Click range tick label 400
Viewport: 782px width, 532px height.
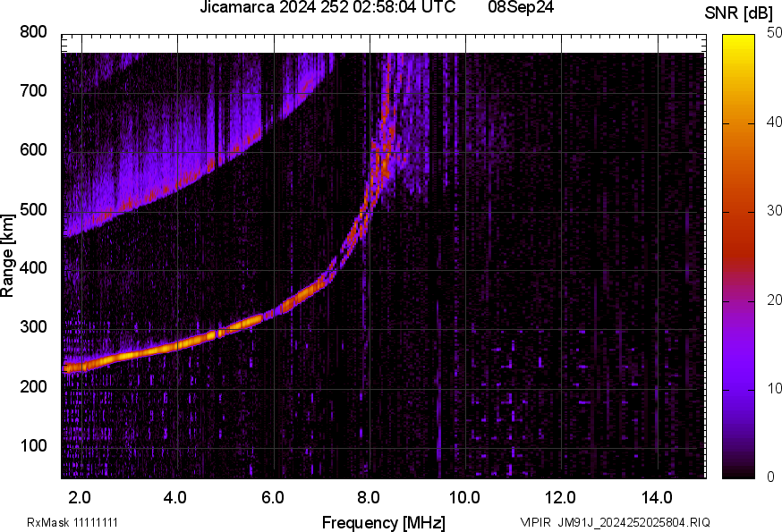coord(33,267)
